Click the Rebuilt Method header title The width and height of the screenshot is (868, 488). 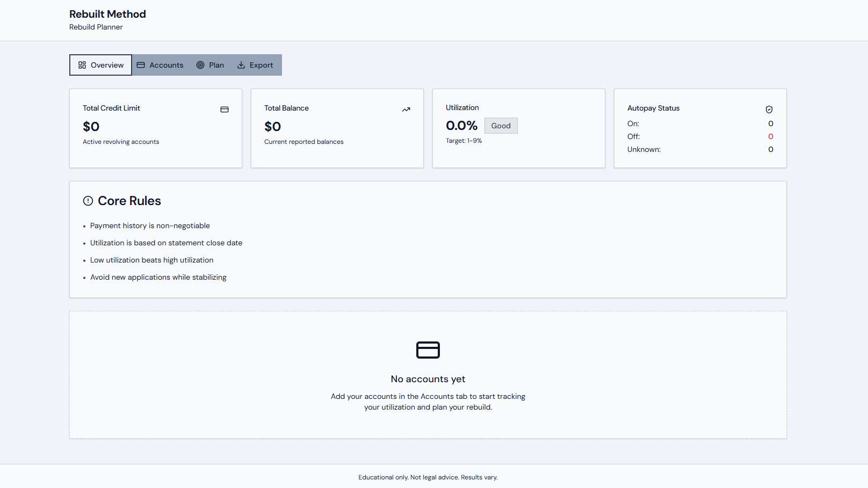(x=107, y=14)
